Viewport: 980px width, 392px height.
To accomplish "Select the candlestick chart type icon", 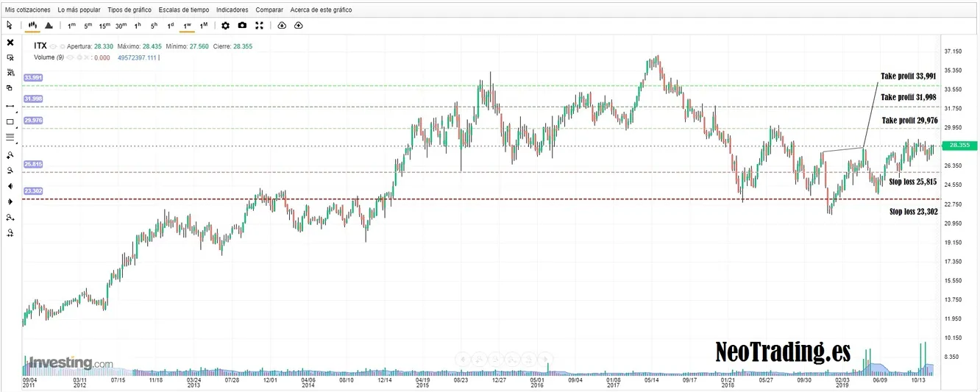I will tap(32, 25).
